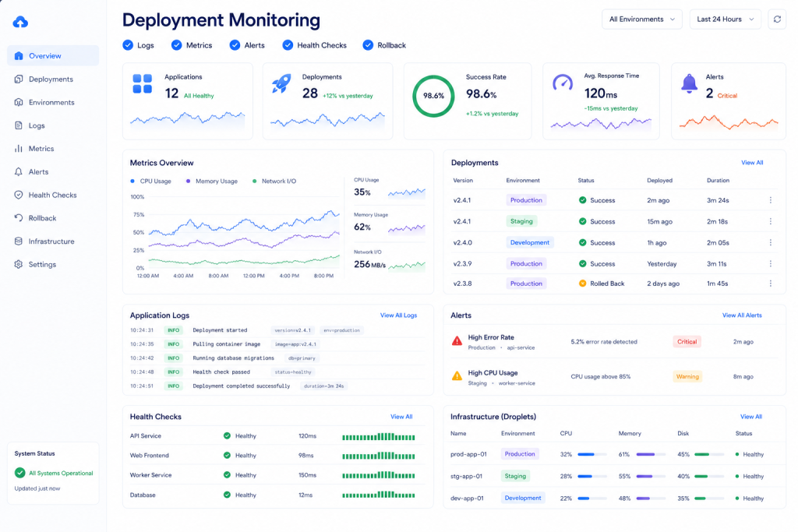Viewport: 798px width, 532px height.
Task: Open Environments in the sidebar
Action: tap(53, 102)
